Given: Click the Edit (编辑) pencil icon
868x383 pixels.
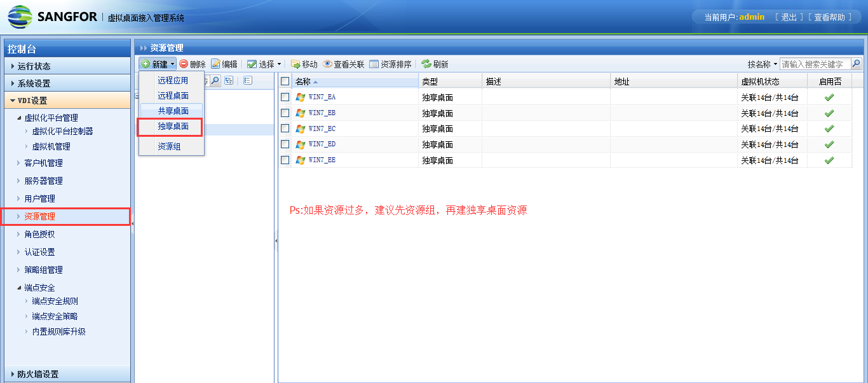Looking at the screenshot, I should 215,64.
